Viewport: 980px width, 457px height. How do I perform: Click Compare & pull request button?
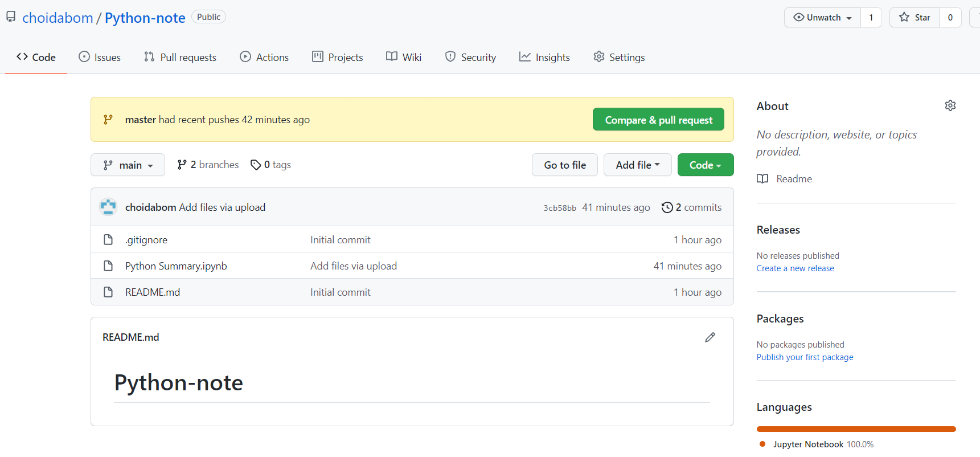pos(658,120)
